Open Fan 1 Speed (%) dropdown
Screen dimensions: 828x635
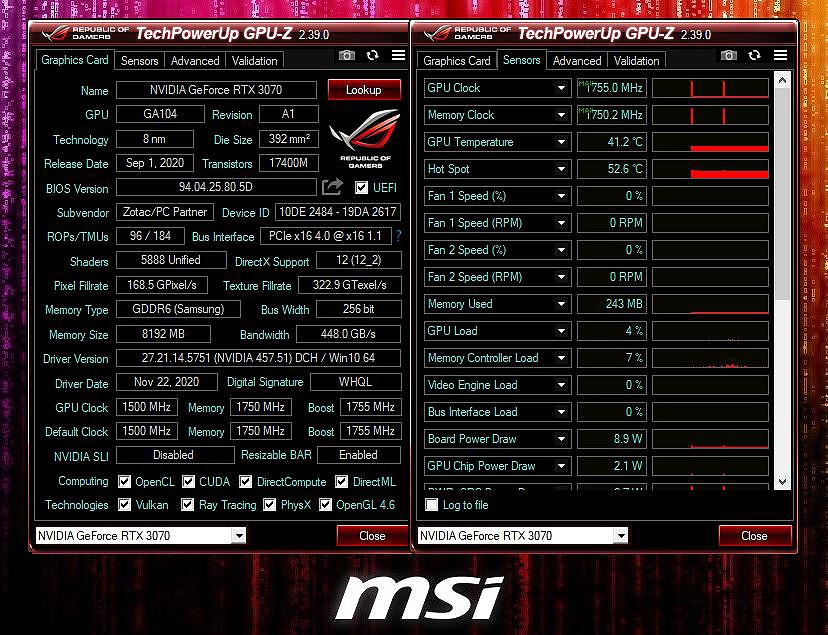coord(561,196)
